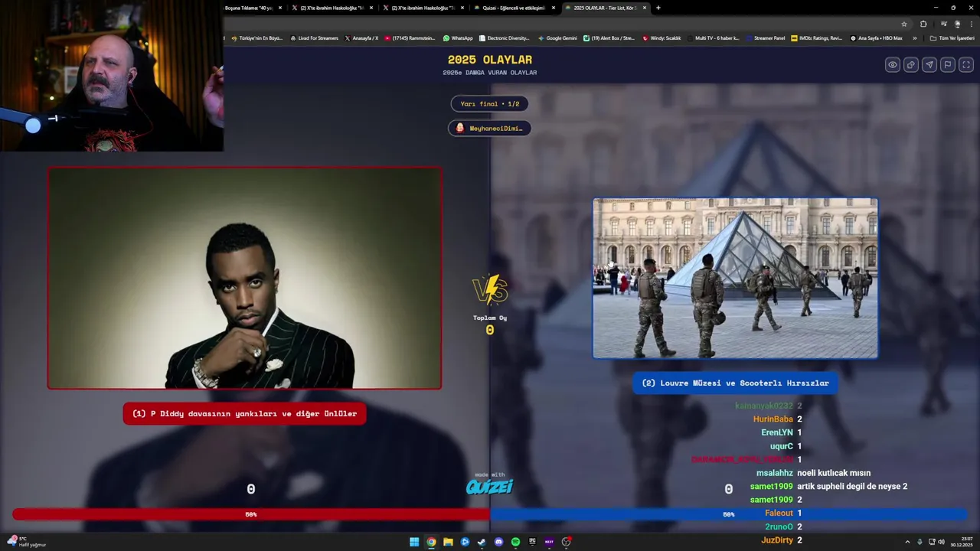
Task: Open the WhatsApp bookmark
Action: point(458,37)
